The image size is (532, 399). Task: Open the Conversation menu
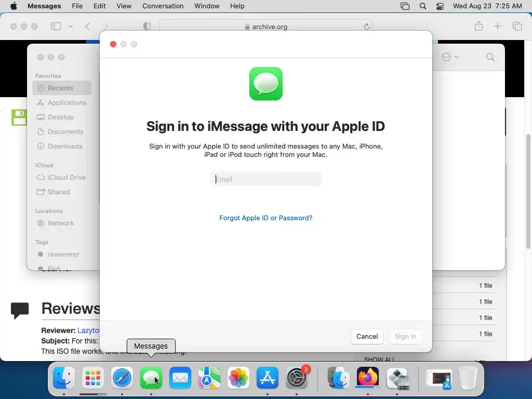pos(163,6)
